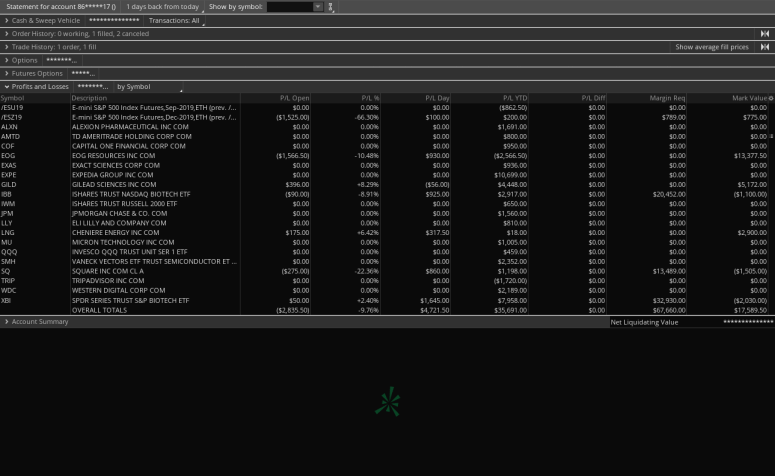Expand the Trade History section
This screenshot has height=476, width=775.
pos(6,47)
